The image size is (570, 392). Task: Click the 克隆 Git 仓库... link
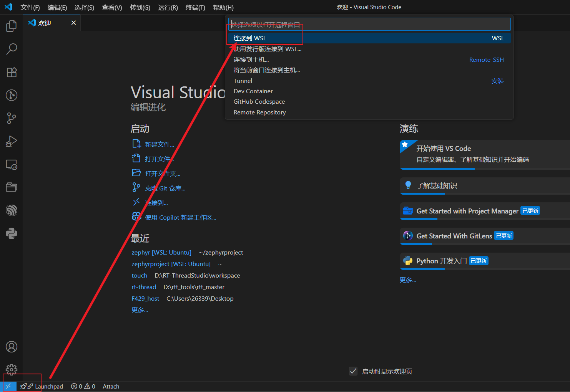pos(165,188)
